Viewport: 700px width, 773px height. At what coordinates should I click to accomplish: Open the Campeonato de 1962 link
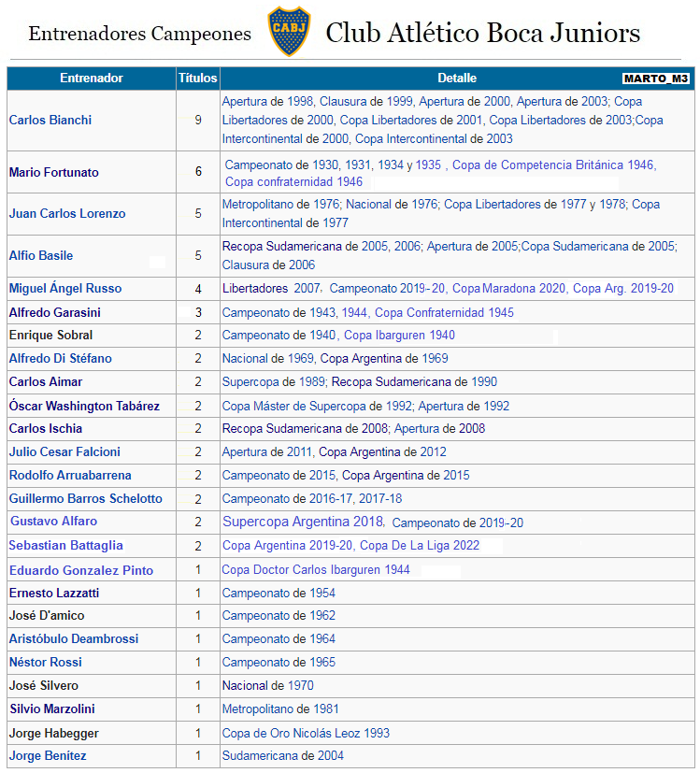pos(279,615)
